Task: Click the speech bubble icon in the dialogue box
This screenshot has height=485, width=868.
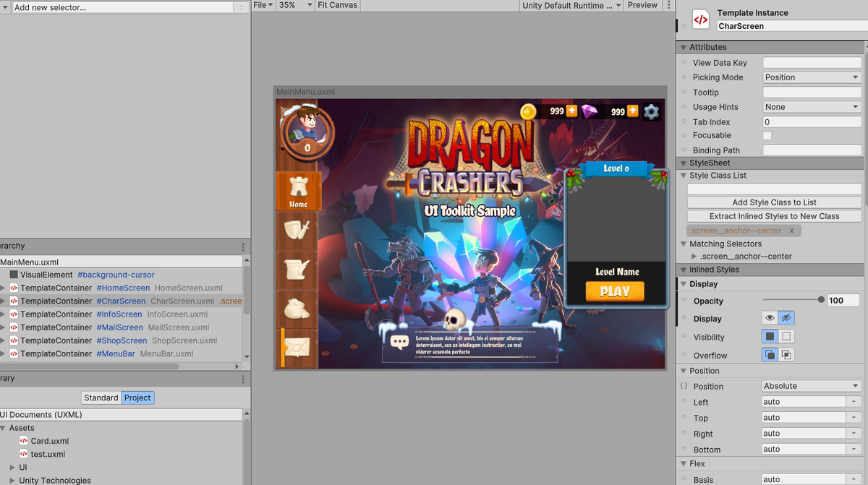Action: tap(399, 343)
